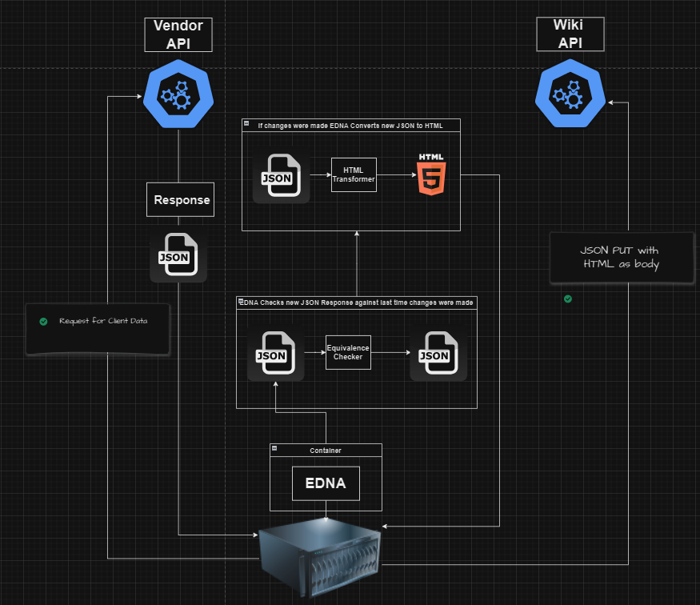Select the Wiki API Kubernetes icon

coord(570,94)
